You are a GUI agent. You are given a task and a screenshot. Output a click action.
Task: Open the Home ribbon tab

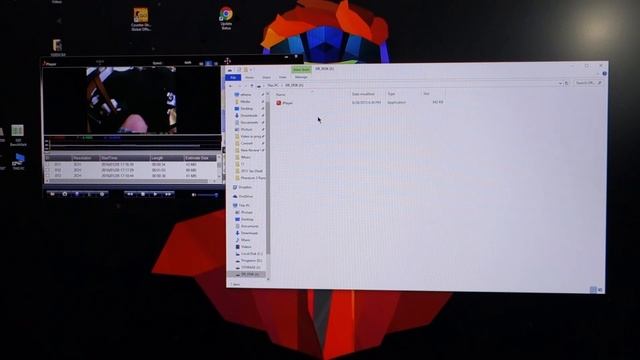249,78
